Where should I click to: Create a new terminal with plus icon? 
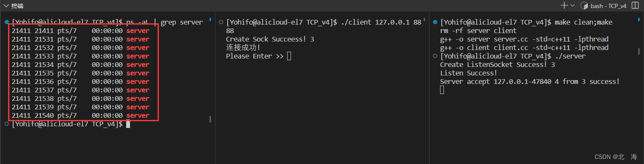pos(564,6)
